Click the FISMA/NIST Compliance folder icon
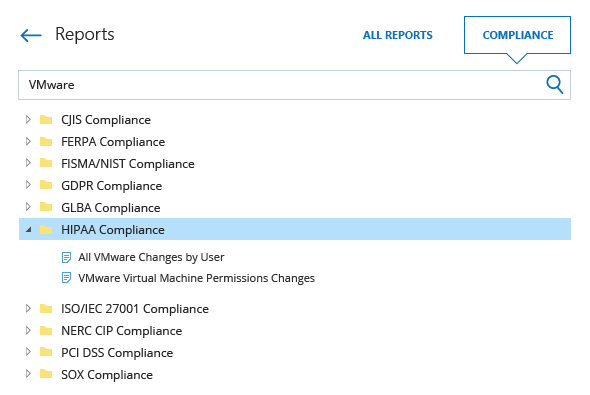This screenshot has width=590, height=395. [x=46, y=163]
